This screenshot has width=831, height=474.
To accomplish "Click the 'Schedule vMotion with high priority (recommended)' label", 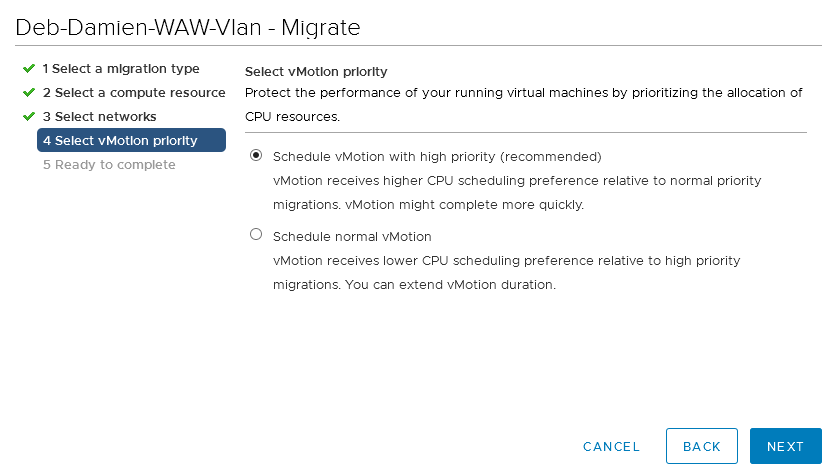I will [x=437, y=157].
